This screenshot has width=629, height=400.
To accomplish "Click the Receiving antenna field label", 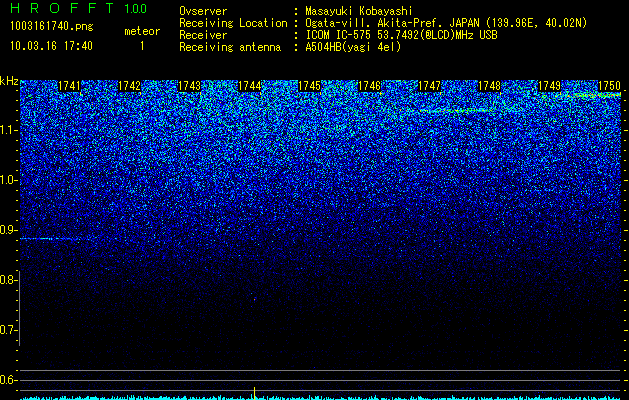I will pyautogui.click(x=230, y=47).
